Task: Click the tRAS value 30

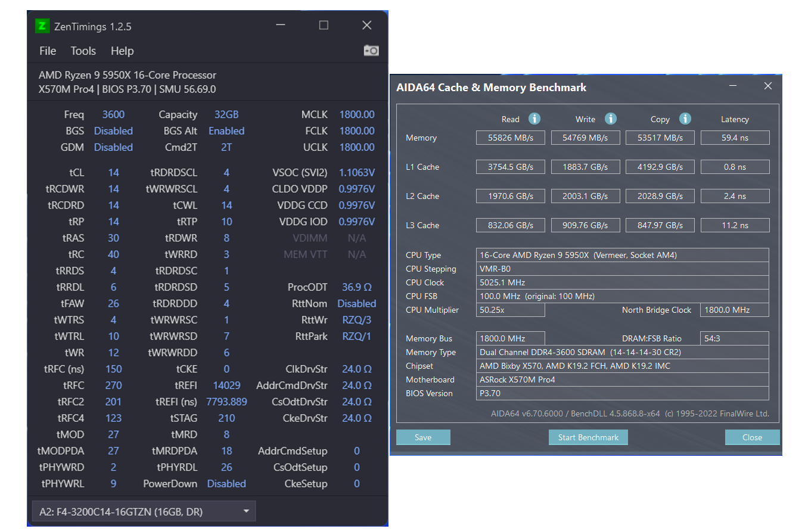Action: click(x=113, y=238)
